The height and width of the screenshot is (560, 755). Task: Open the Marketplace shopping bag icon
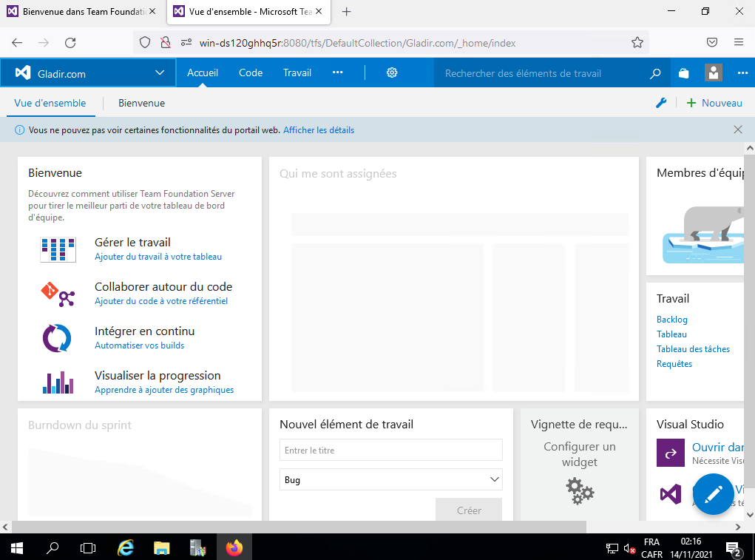[x=684, y=73]
